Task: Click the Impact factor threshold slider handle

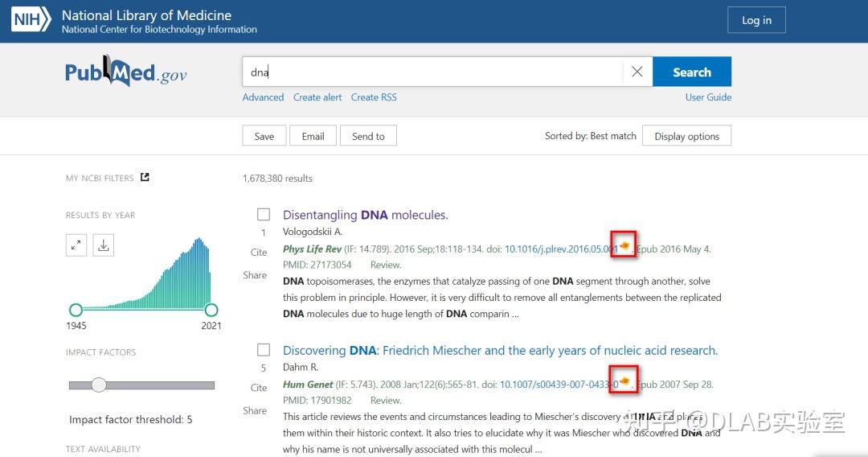Action: (x=99, y=385)
